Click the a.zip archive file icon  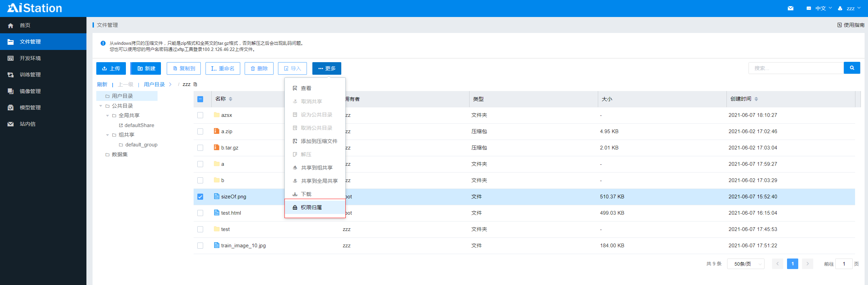click(x=216, y=131)
